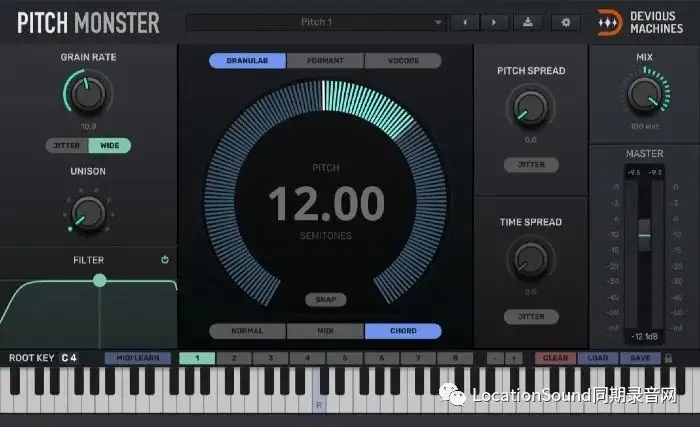The height and width of the screenshot is (427, 700).
Task: Click the 12.00 semitones pitch value
Action: click(x=326, y=204)
